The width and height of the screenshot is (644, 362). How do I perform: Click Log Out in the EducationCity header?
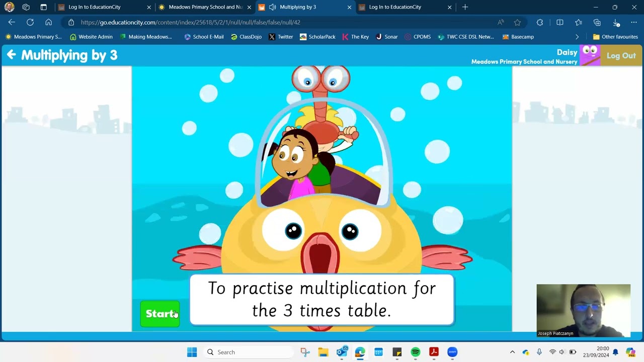pos(621,55)
